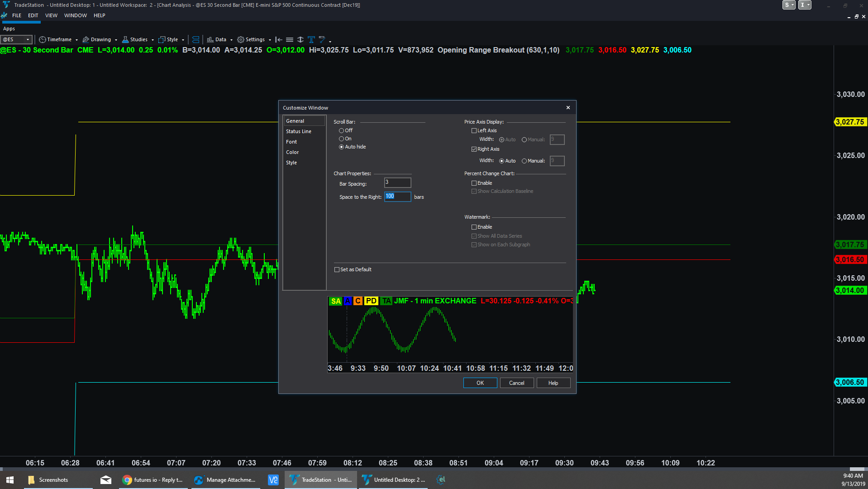868x489 pixels.
Task: Click the Opening Range Breakout status line text
Action: [x=498, y=50]
